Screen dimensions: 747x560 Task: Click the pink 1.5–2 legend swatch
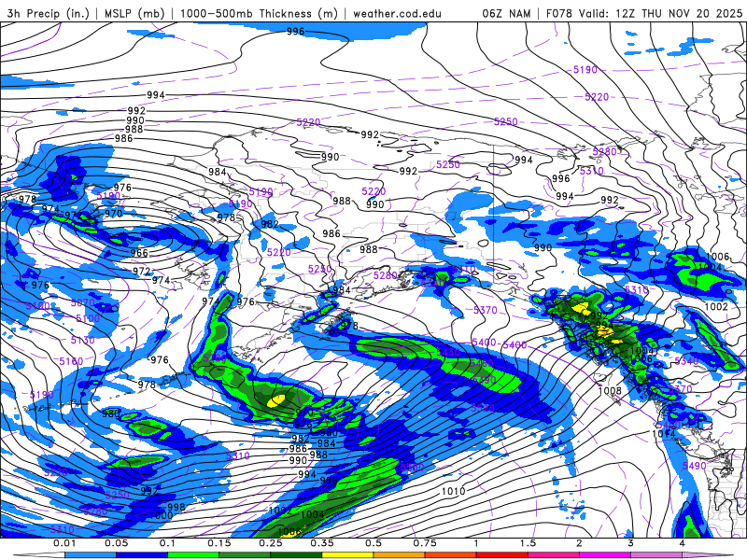(x=554, y=555)
